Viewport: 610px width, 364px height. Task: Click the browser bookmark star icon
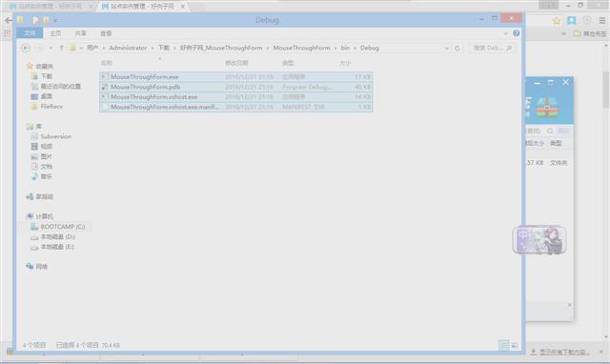point(557,21)
